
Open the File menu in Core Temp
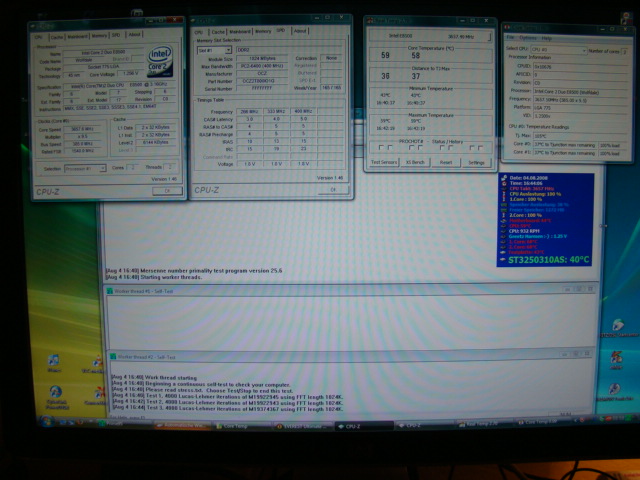[x=510, y=38]
